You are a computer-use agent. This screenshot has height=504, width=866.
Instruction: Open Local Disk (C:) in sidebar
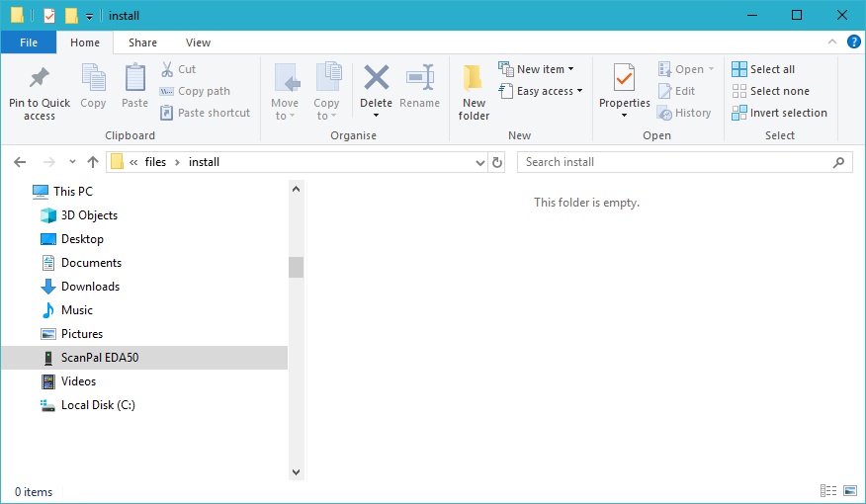click(98, 405)
